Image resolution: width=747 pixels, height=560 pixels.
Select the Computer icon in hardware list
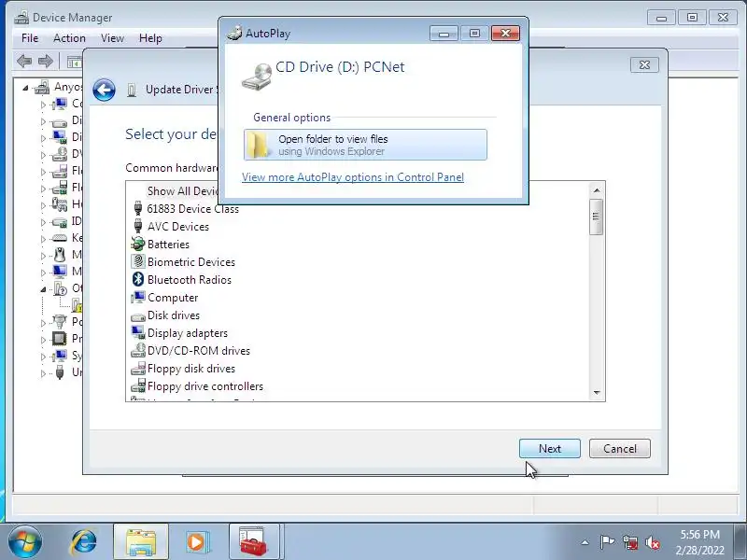[x=137, y=297]
